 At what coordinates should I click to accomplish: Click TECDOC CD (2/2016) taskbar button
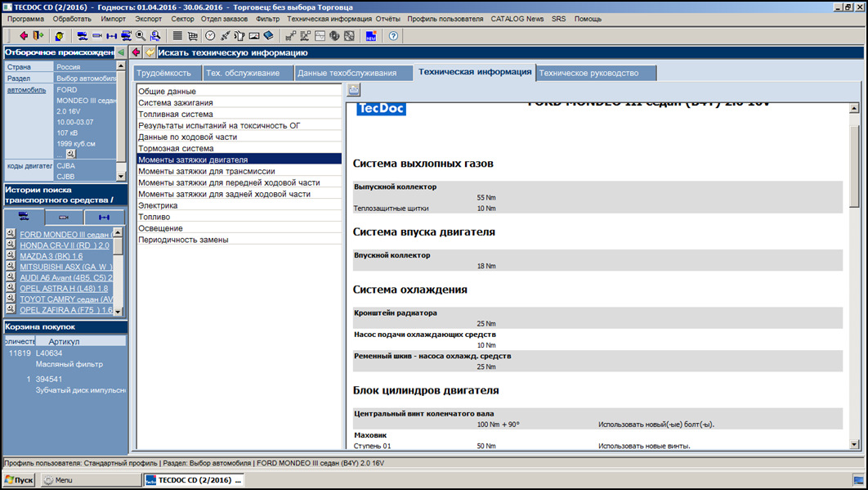click(x=194, y=480)
